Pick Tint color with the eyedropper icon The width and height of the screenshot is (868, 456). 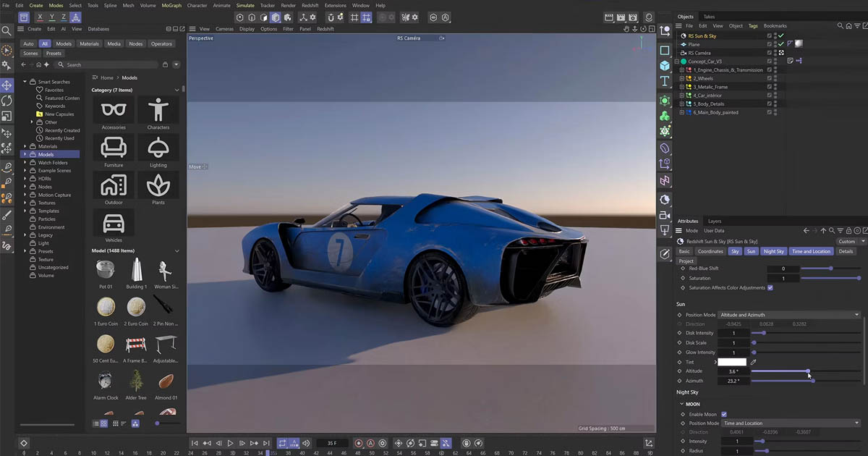[753, 362]
